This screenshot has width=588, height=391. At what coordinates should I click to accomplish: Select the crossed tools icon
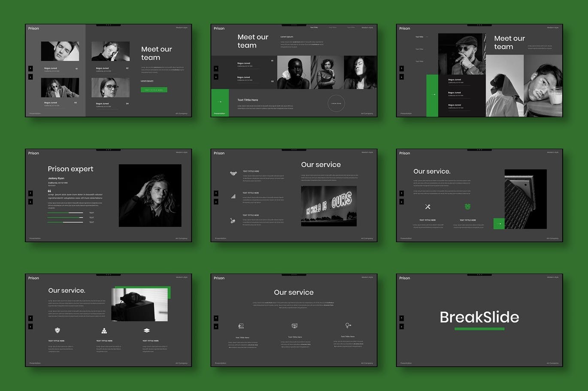[x=427, y=207]
